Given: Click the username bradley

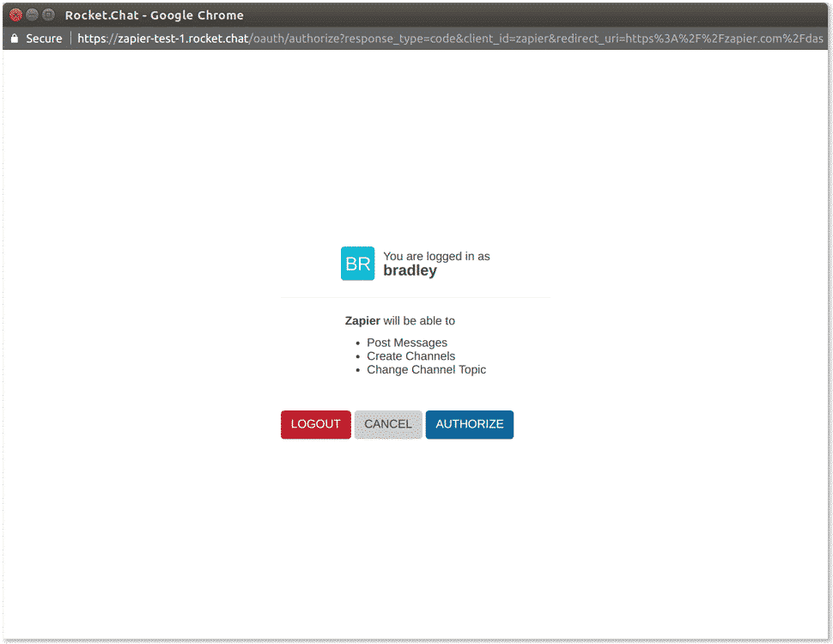Looking at the screenshot, I should [410, 270].
